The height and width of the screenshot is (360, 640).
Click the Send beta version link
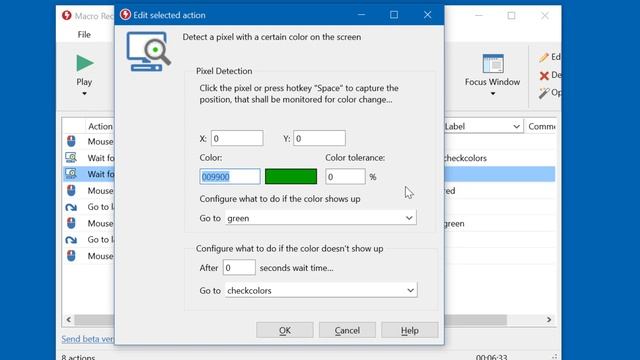[88, 339]
